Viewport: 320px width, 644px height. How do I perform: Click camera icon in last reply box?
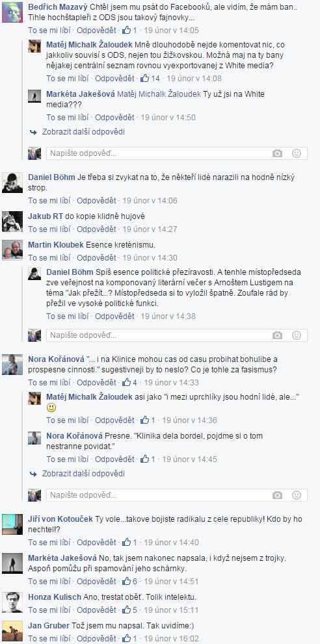tap(277, 495)
